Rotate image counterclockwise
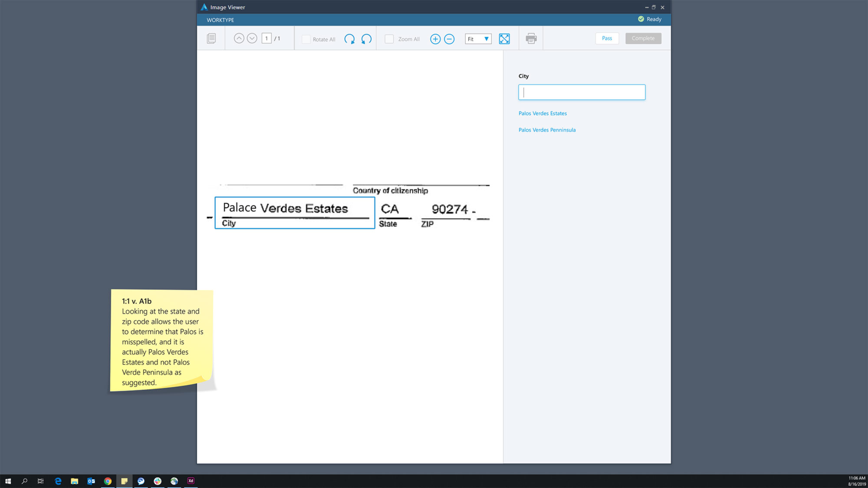 [366, 39]
